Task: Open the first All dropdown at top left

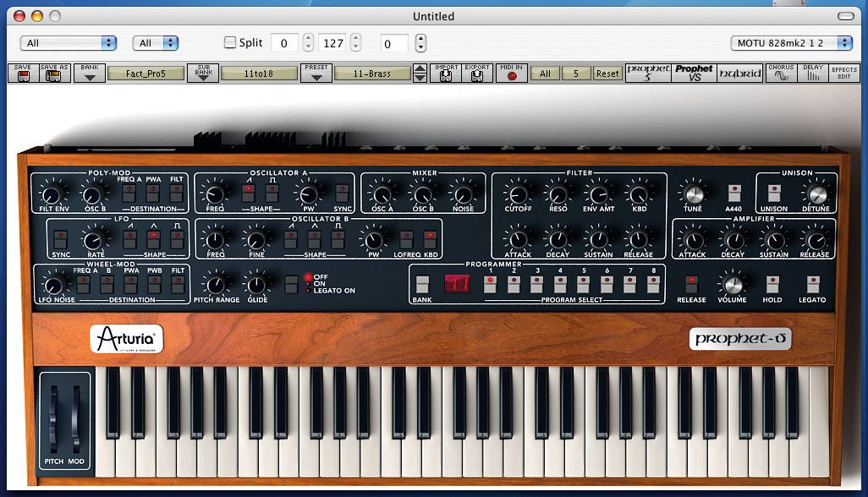Action: (x=68, y=42)
